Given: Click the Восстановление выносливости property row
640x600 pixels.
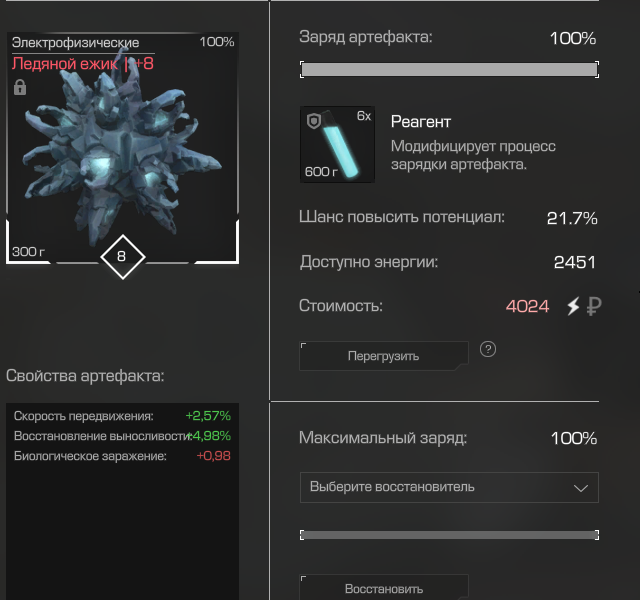Looking at the screenshot, I should [x=122, y=436].
